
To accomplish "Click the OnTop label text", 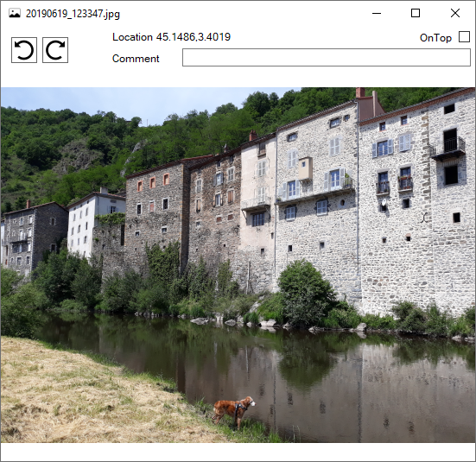I will click(x=435, y=38).
